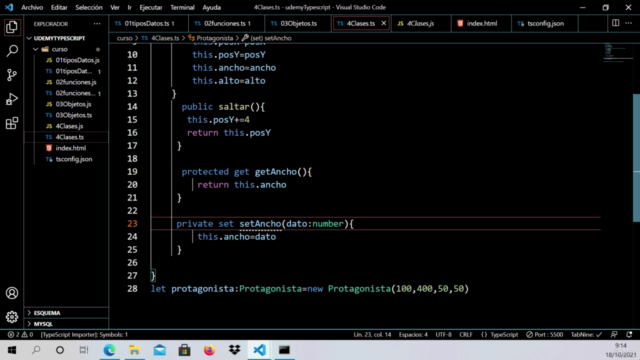640x360 pixels.
Task: Open the Explorer view in activity bar
Action: click(12, 27)
